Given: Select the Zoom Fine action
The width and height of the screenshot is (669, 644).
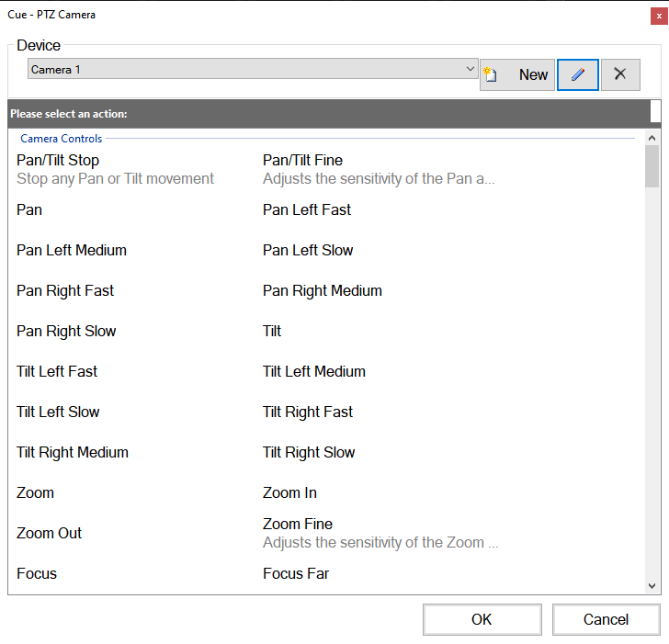Looking at the screenshot, I should [x=298, y=525].
